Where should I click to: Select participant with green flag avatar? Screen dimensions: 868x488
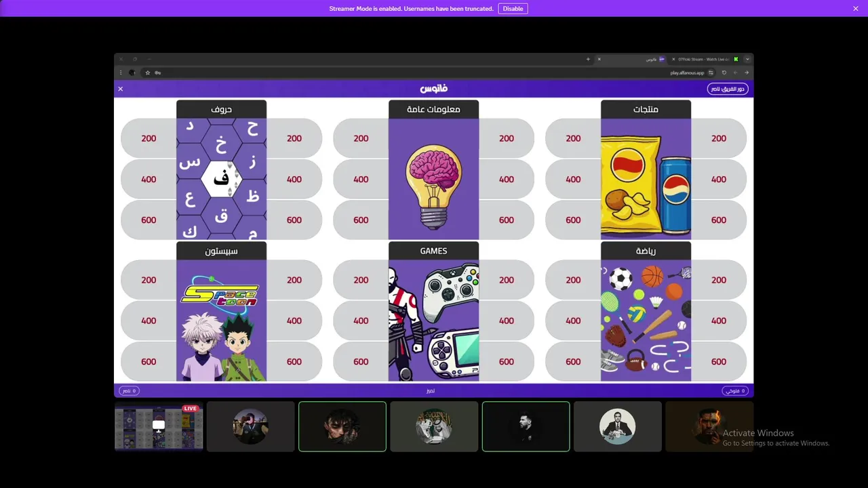click(x=434, y=426)
